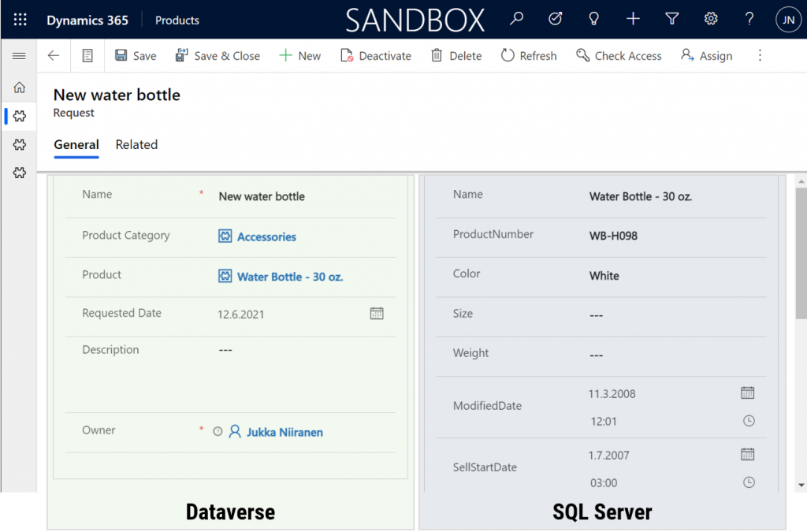
Task: Click the quick create plus icon
Action: coord(633,19)
